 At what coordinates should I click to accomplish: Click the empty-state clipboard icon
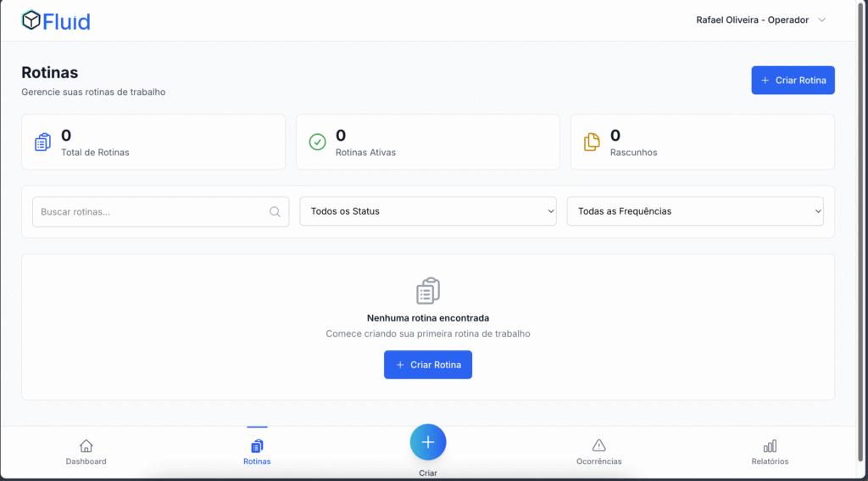428,291
